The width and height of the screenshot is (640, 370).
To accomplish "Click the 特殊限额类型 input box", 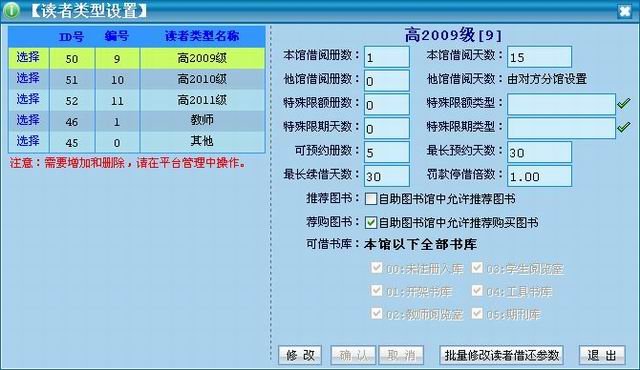I will [x=561, y=104].
